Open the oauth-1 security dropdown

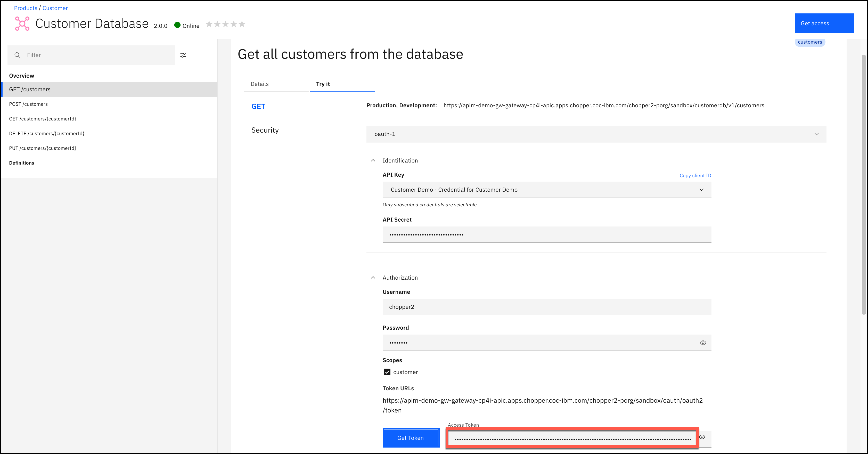coord(596,134)
